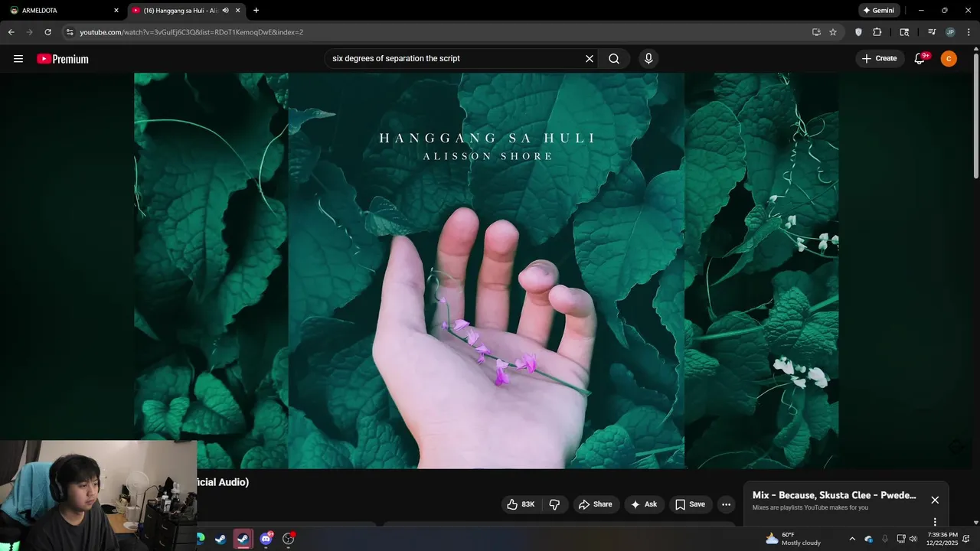This screenshot has width=980, height=551.
Task: Share the current video
Action: point(595,504)
